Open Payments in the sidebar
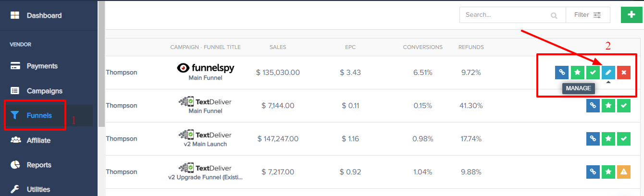 (42, 66)
